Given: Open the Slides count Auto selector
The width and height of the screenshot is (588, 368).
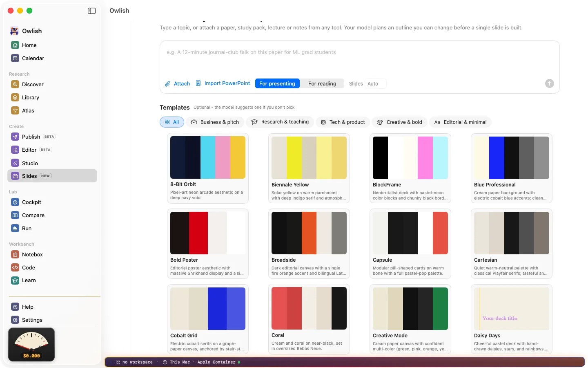Looking at the screenshot, I should [x=375, y=83].
